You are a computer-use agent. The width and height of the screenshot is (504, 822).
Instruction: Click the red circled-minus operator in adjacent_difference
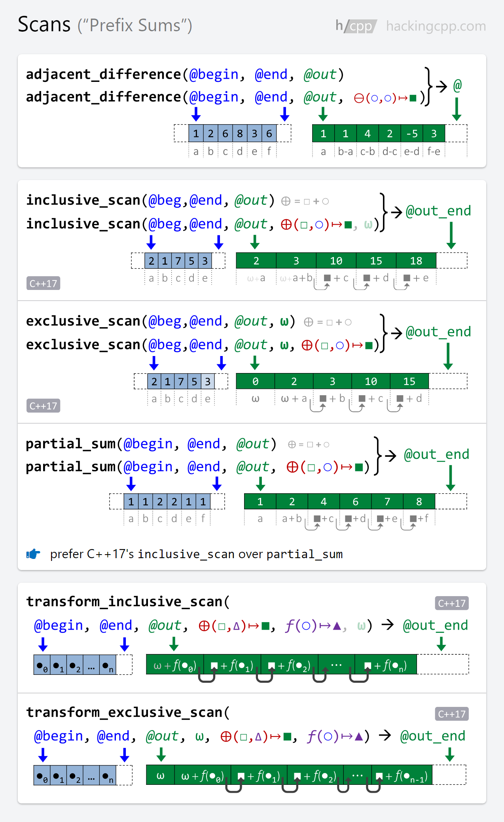pyautogui.click(x=359, y=98)
